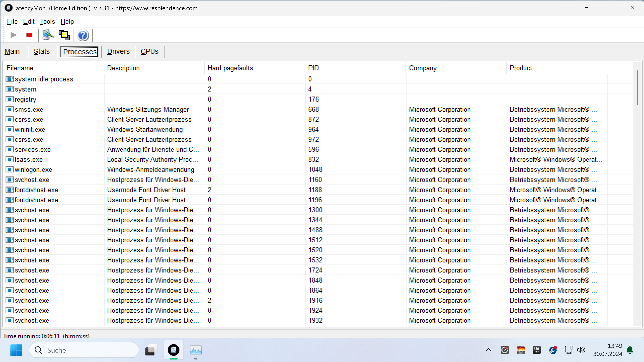
Task: Open the Tools menu
Action: (x=47, y=21)
